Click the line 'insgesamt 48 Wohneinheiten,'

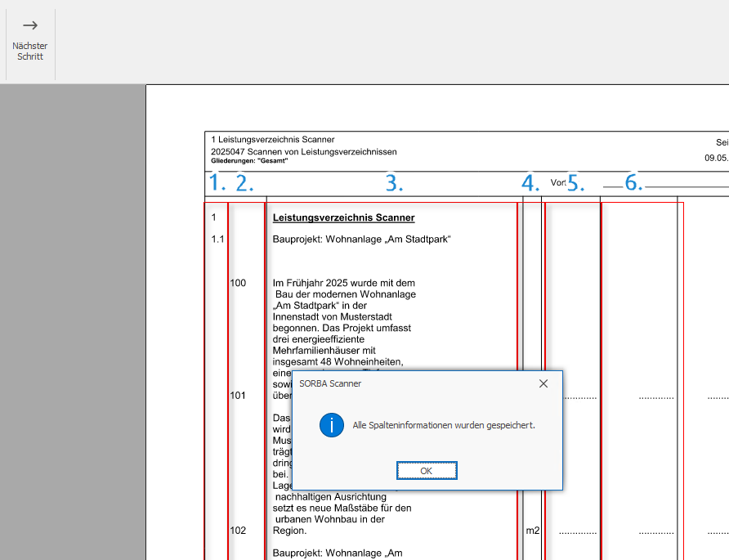338,362
